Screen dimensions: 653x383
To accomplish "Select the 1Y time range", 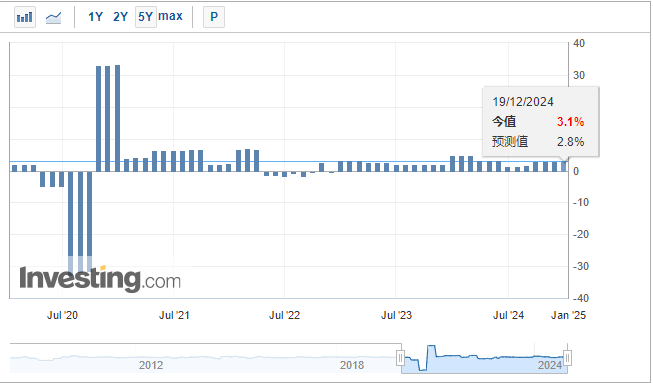I will click(95, 17).
